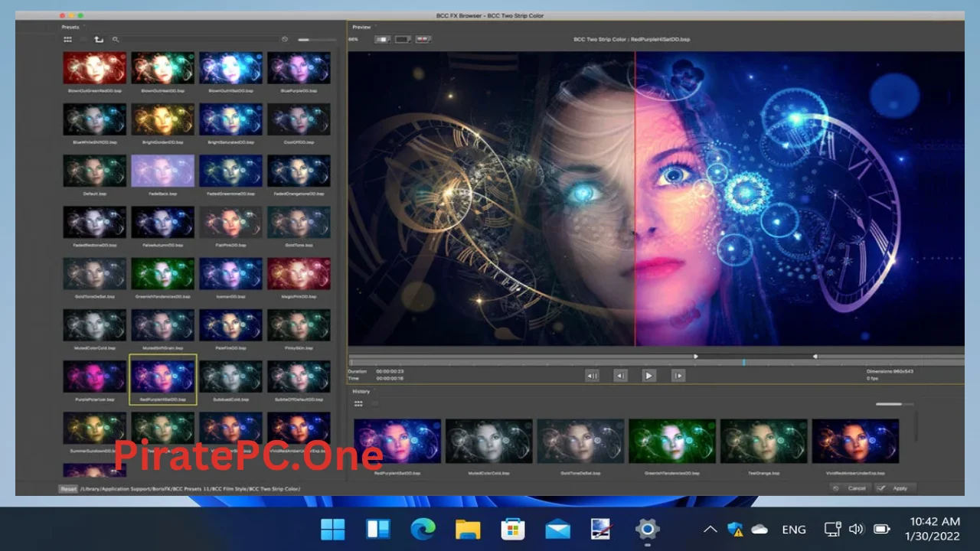Open the Mail app from taskbar
Viewport: 980px width, 551px height.
point(557,529)
